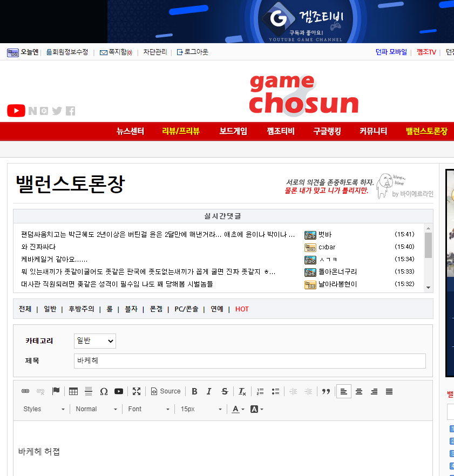
Task: Open the 뉴스센터 menu
Action: point(130,131)
